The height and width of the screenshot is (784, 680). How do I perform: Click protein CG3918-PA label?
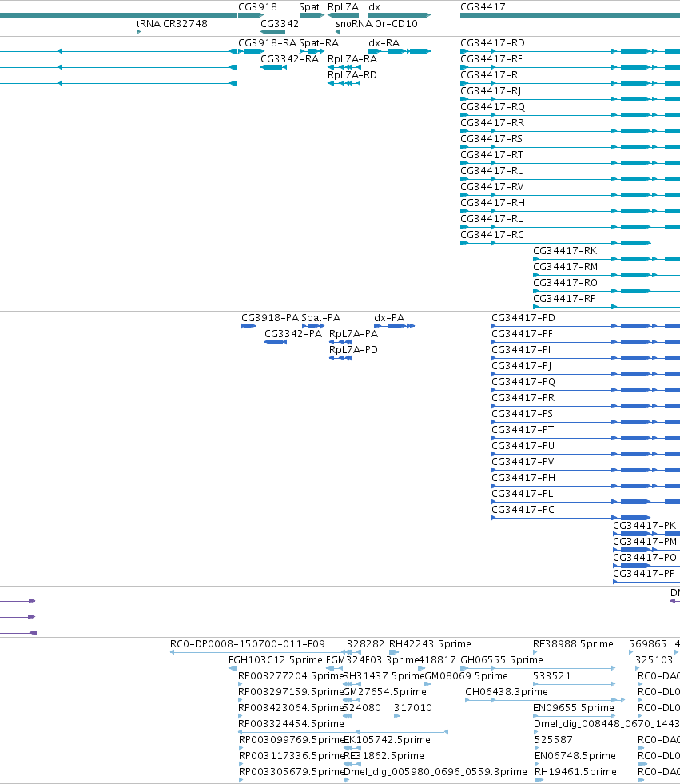pos(270,318)
